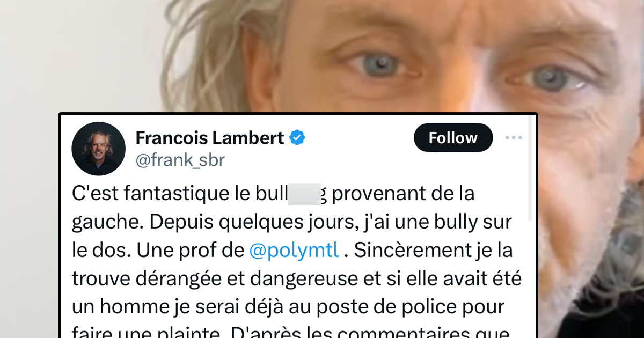Click the line starting "trouve dérangée"
The width and height of the screenshot is (644, 338).
click(297, 278)
